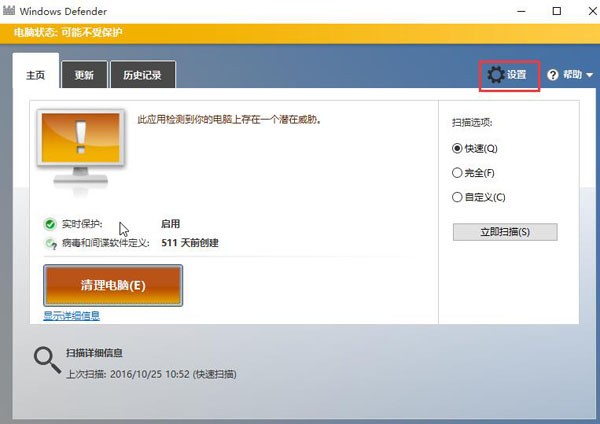The image size is (600, 424).
Task: Click the magnifier icon beside 扫描详细信息
Action: click(47, 360)
